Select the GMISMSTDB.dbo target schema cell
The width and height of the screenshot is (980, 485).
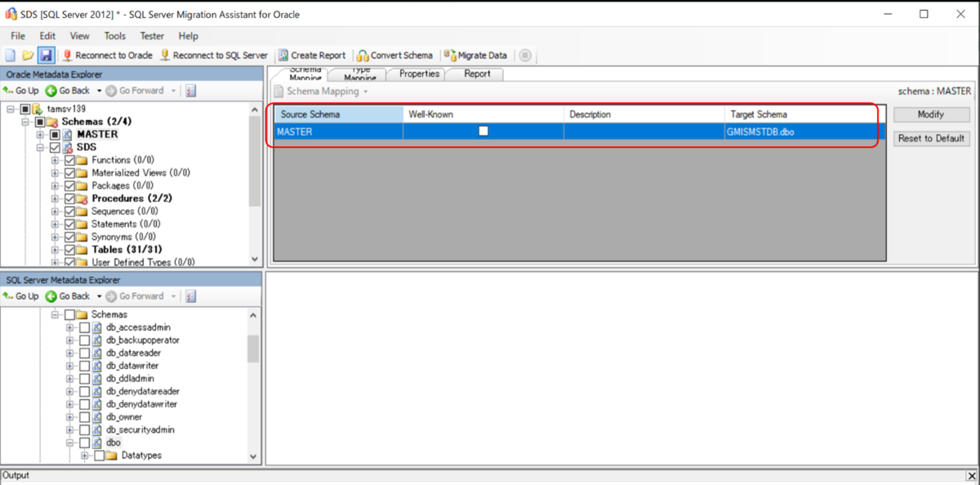(x=804, y=131)
